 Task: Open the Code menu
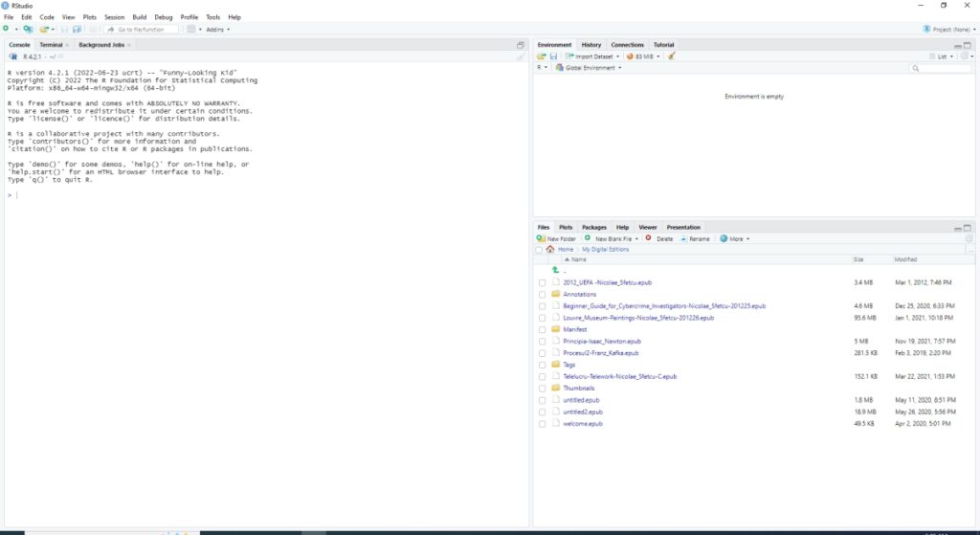point(47,17)
